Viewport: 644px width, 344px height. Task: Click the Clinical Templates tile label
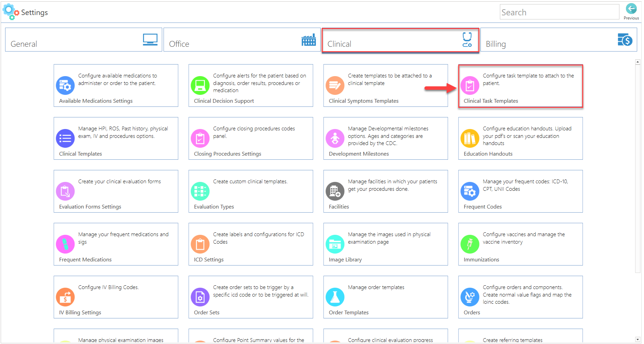81,154
